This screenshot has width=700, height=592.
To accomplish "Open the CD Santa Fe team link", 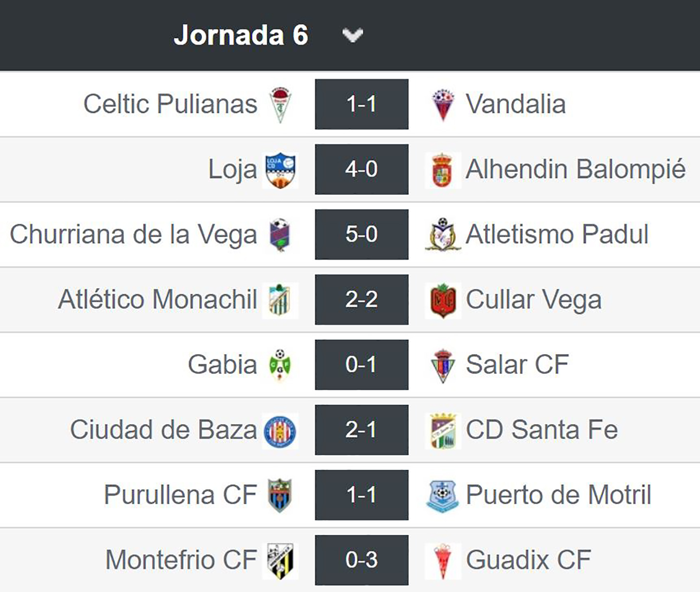I will (541, 430).
